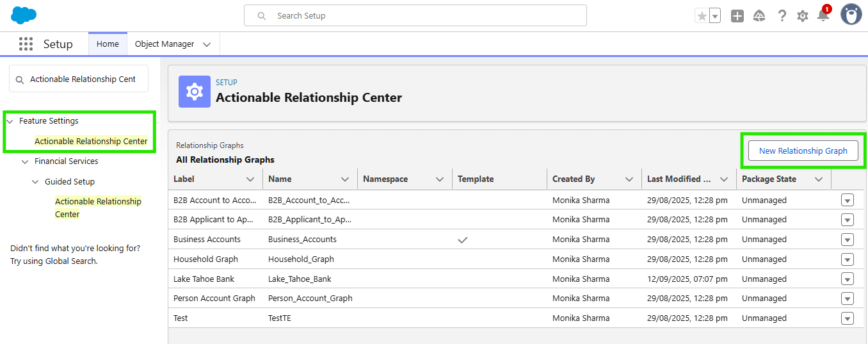Open the Global Actions plus icon

(x=737, y=16)
